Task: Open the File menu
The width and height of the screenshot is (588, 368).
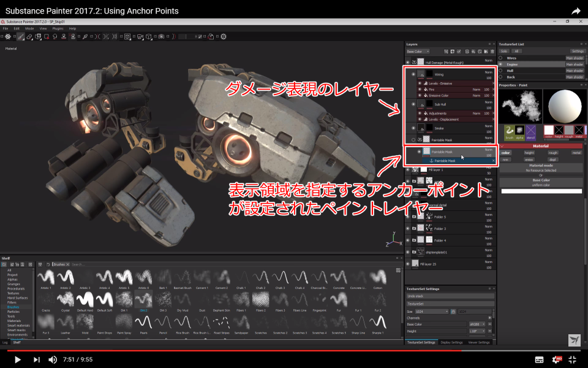Action: (6, 29)
